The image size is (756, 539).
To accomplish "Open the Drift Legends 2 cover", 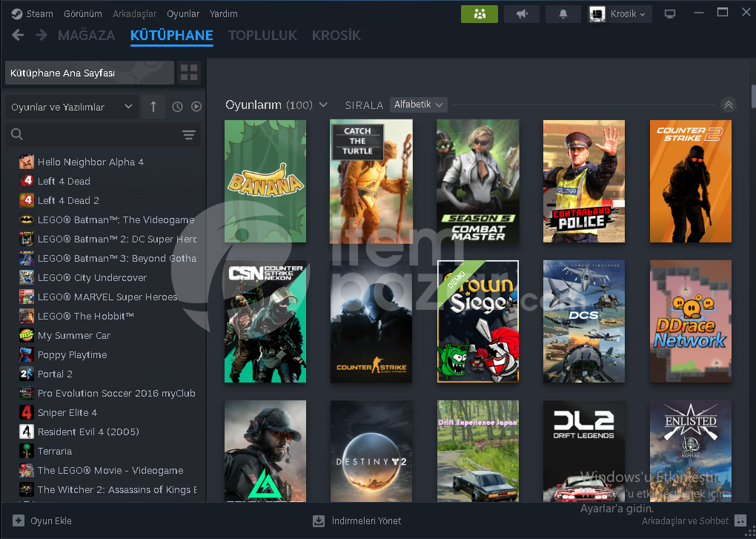I will [584, 452].
